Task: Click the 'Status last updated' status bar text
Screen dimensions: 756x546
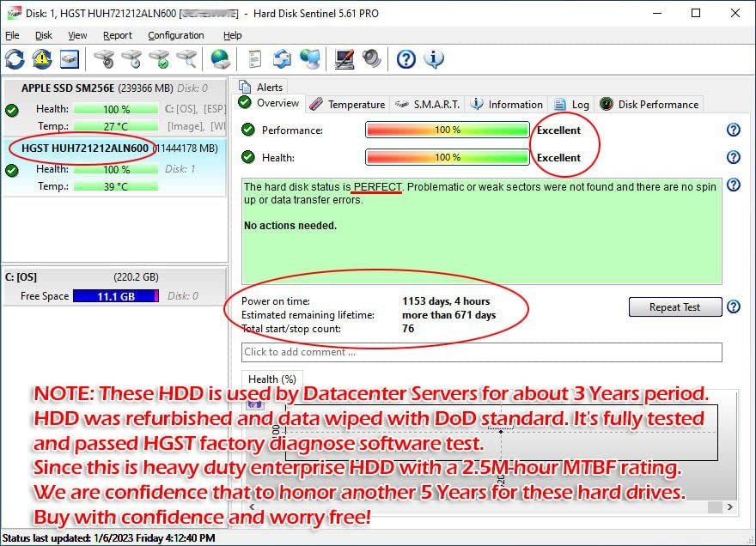Action: tap(108, 537)
